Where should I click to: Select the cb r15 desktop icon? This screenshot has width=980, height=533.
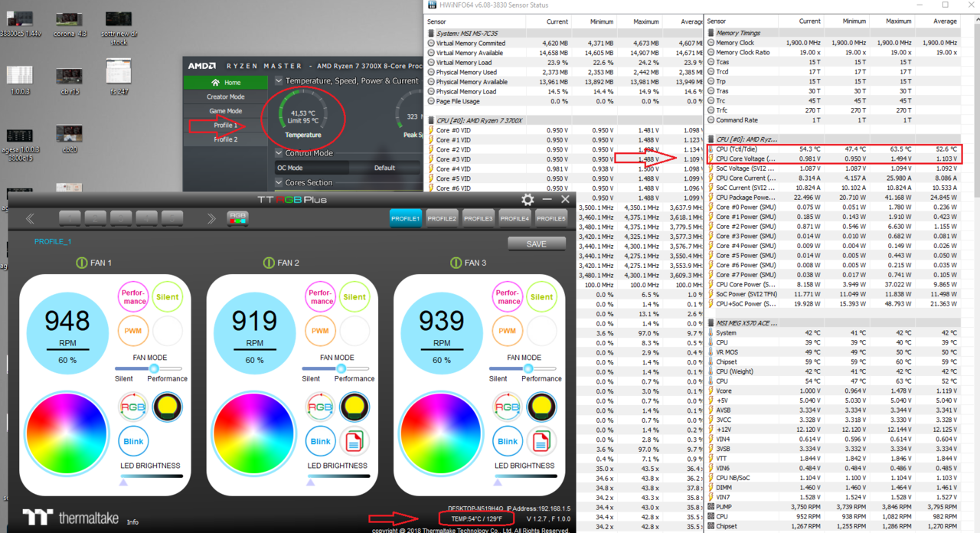[69, 80]
